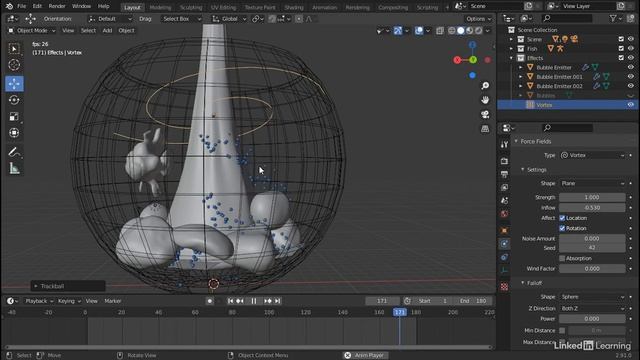Adjust the Inflow value slider
The image size is (640, 360).
592,207
